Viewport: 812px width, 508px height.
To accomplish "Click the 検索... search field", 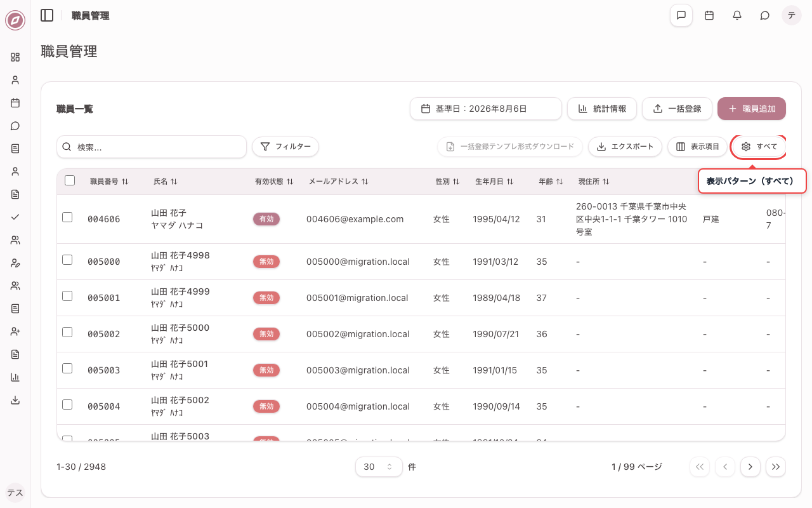I will pyautogui.click(x=152, y=147).
